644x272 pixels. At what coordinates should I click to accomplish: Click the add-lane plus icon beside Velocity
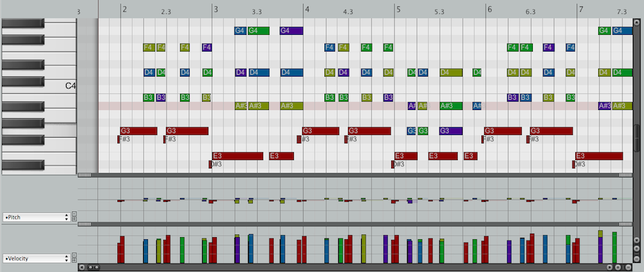[x=74, y=260]
